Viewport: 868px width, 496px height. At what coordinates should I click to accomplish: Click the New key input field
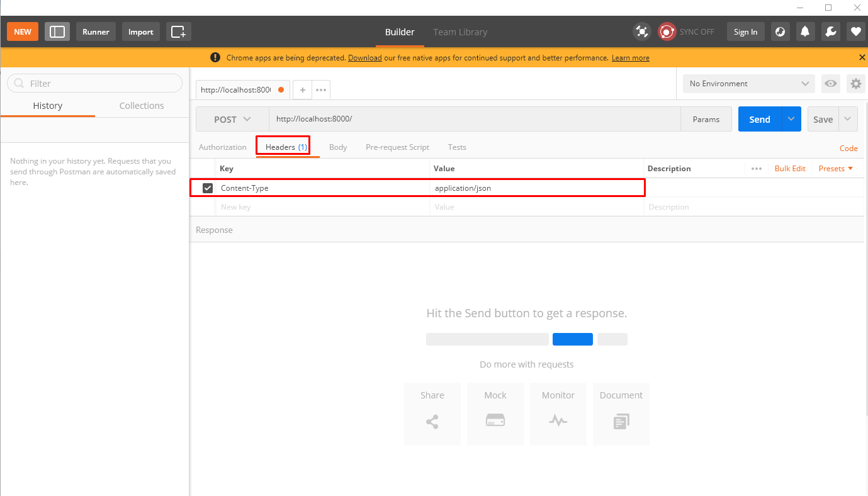pos(323,207)
